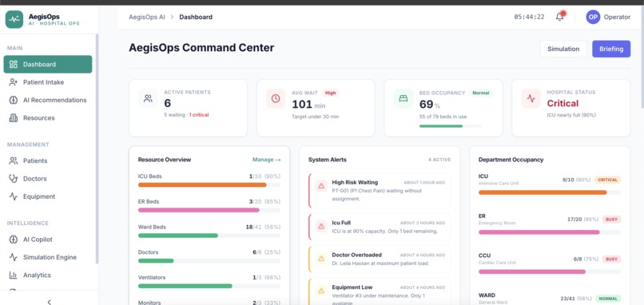Click the Avg Wait clock icon

[x=276, y=98]
